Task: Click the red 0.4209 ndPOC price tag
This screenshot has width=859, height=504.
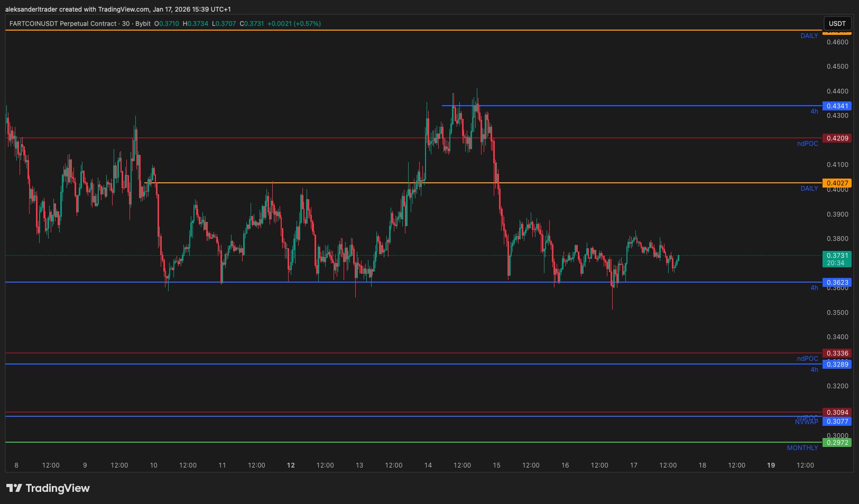Action: 837,138
